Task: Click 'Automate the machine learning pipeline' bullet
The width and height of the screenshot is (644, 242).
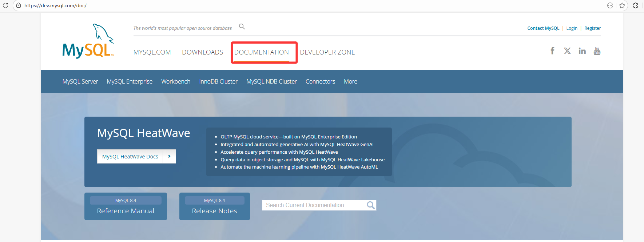Action: click(x=299, y=167)
